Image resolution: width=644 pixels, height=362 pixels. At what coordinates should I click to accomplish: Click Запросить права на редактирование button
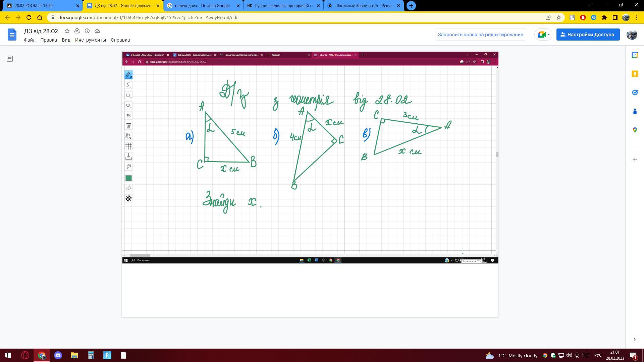(x=480, y=35)
